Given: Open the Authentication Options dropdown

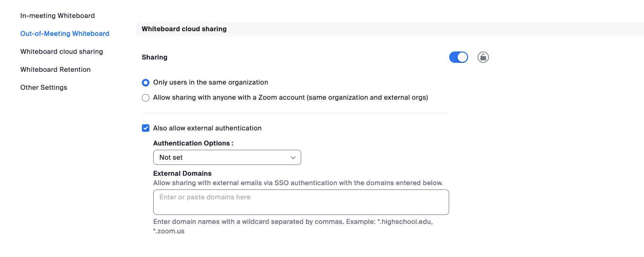Looking at the screenshot, I should [227, 157].
